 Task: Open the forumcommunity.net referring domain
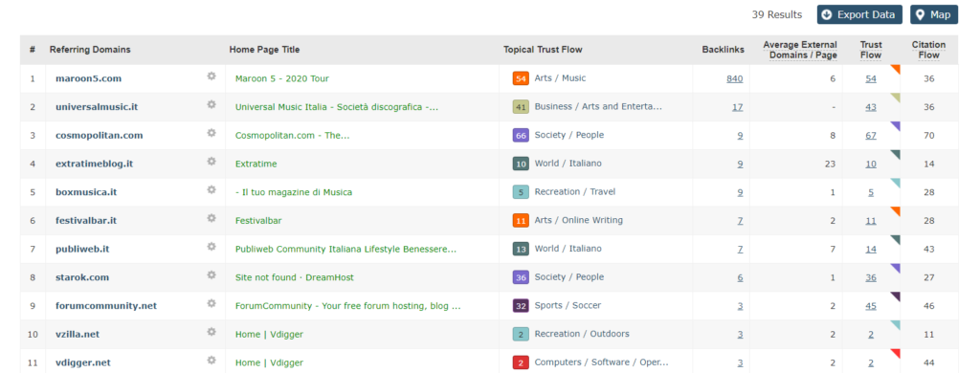[105, 305]
